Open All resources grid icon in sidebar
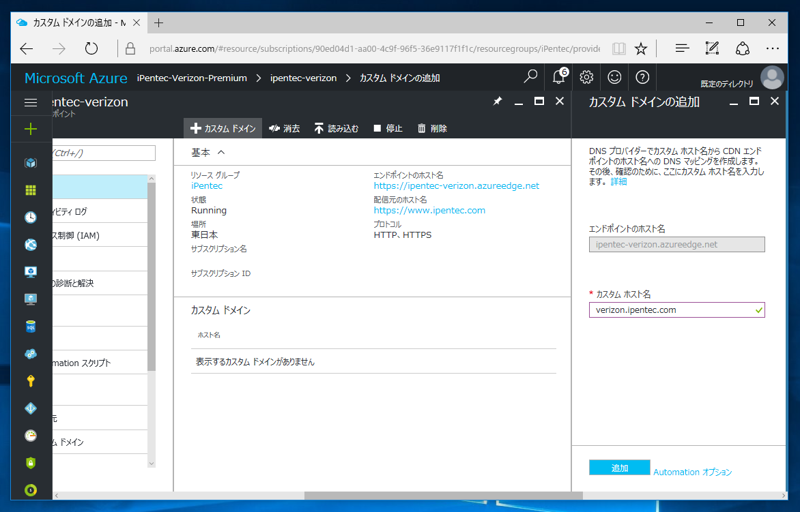The height and width of the screenshot is (512, 800). (31, 190)
